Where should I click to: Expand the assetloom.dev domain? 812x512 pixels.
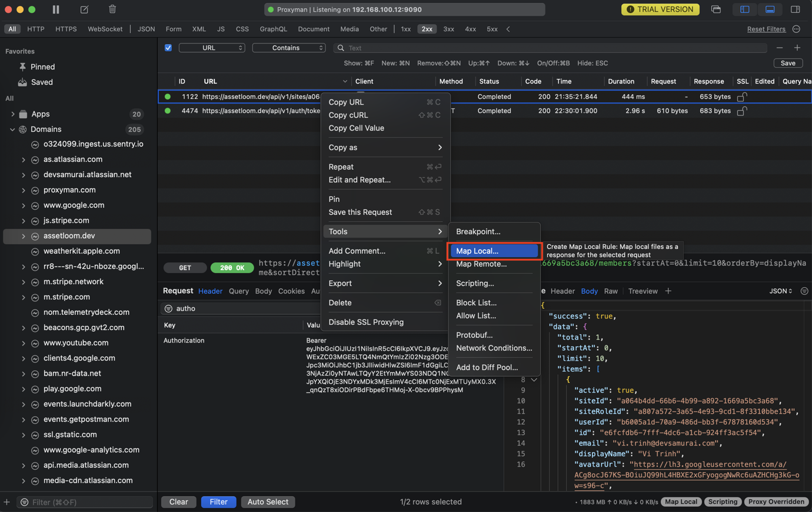(x=24, y=236)
